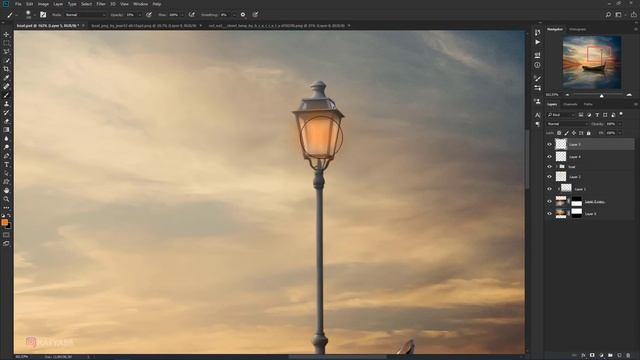Click the foreground orange color swatch
The width and height of the screenshot is (640, 360).
coord(4,222)
